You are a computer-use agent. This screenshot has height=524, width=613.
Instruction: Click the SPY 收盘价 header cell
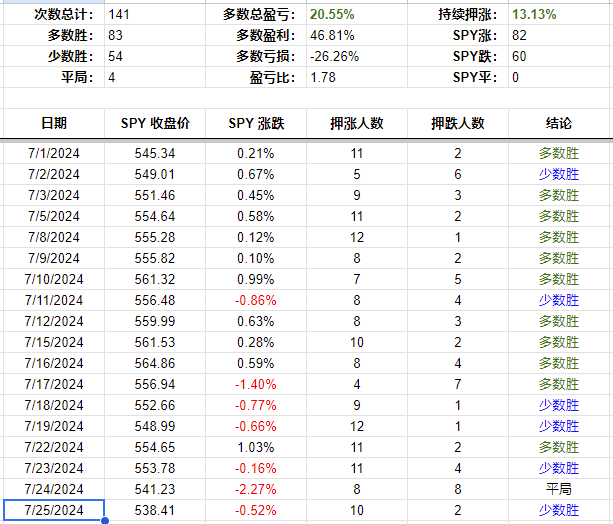tap(154, 123)
